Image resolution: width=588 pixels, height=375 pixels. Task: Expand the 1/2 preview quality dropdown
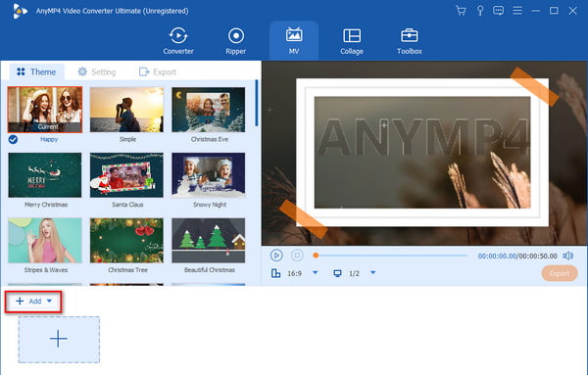[372, 273]
